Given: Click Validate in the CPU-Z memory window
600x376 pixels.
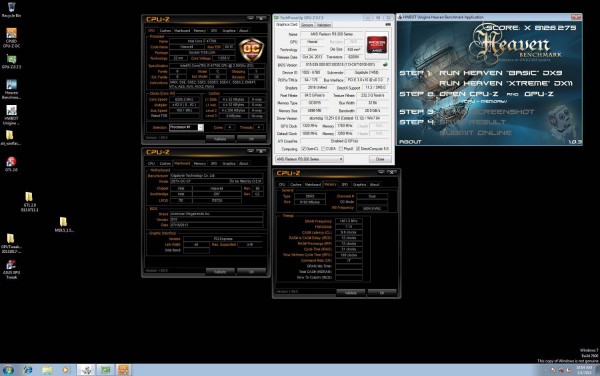Looking at the screenshot, I should tap(351, 293).
